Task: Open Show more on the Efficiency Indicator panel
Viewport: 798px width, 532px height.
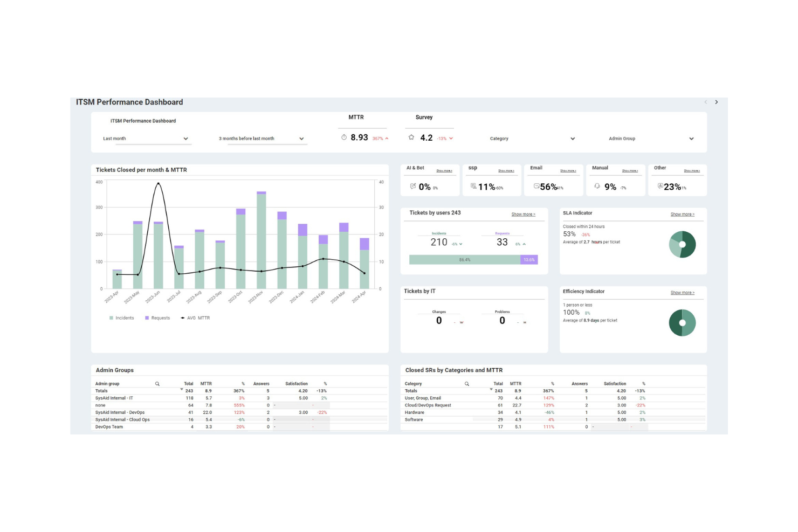Action: 683,292
